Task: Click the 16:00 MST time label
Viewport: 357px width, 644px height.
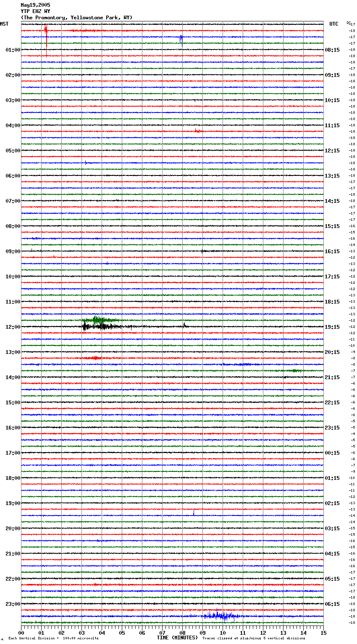Action: (x=13, y=428)
